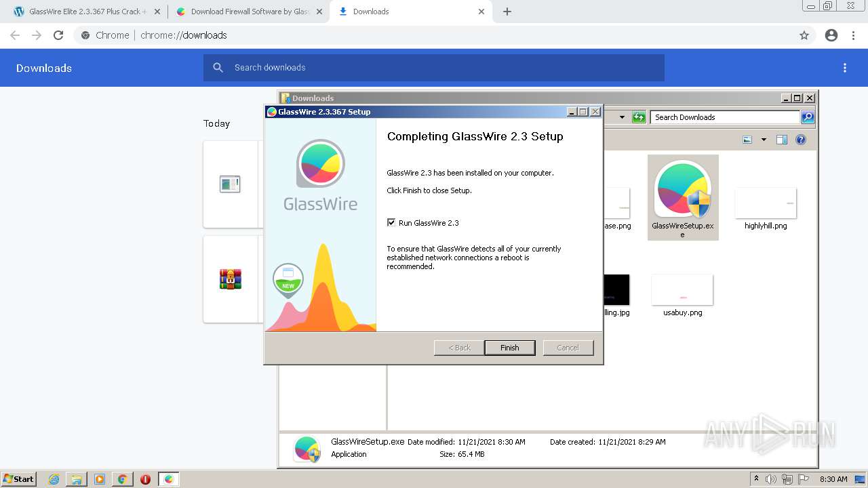This screenshot has height=488, width=868.
Task: Select the Downloads Chrome tab
Action: (410, 12)
